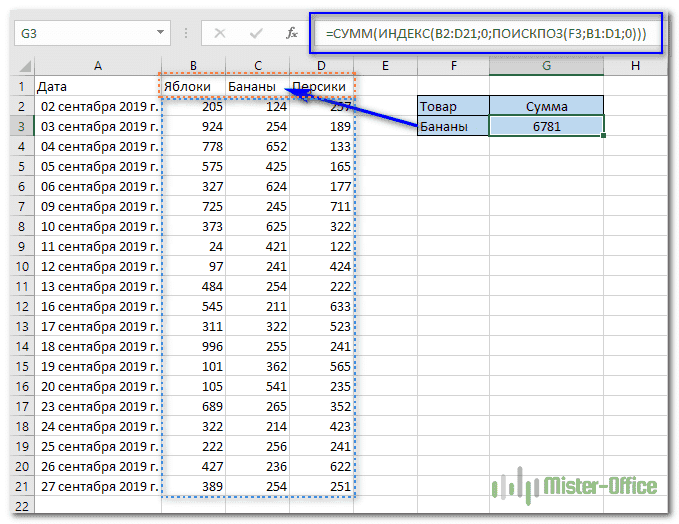This screenshot has width=679, height=524.
Task: Click the Select All corner triangle
Action: (x=23, y=66)
